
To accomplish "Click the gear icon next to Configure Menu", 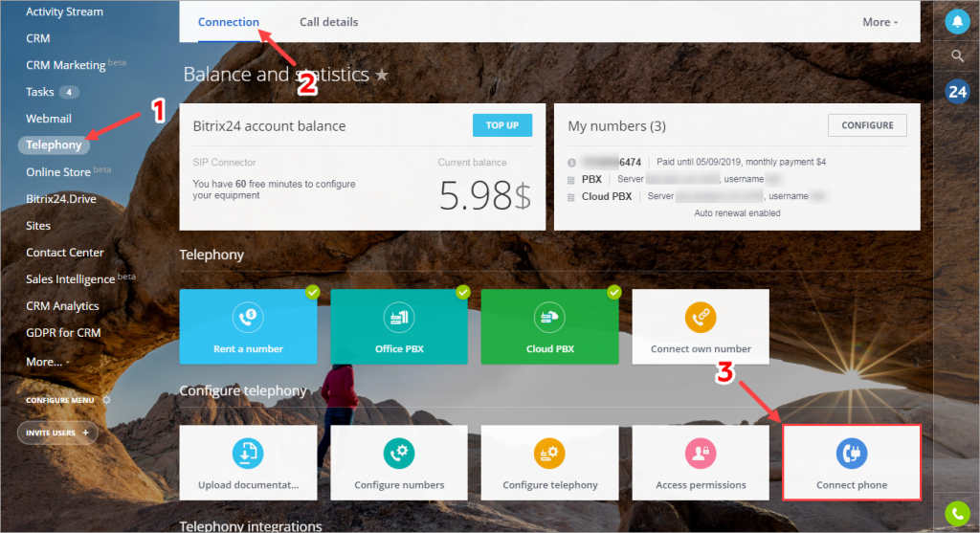I will (106, 400).
